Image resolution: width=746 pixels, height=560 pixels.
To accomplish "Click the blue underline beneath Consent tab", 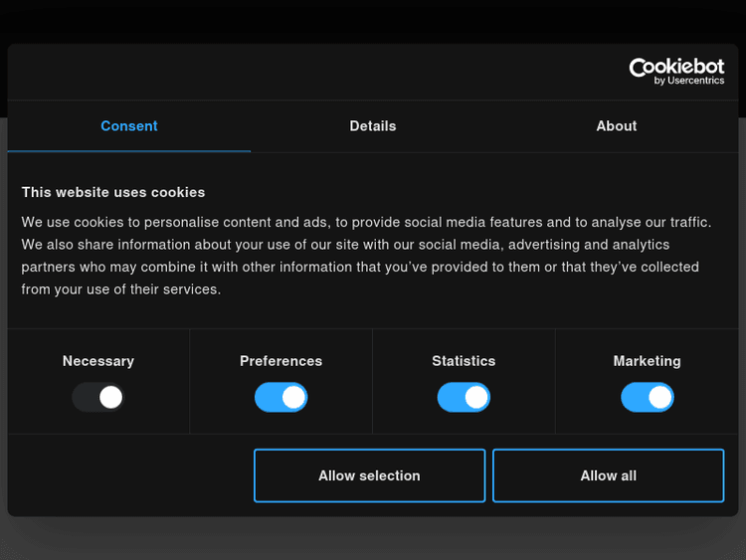I will click(129, 151).
